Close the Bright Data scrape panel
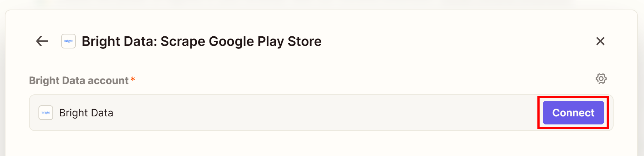Screen dimensions: 644x156 pos(600,41)
